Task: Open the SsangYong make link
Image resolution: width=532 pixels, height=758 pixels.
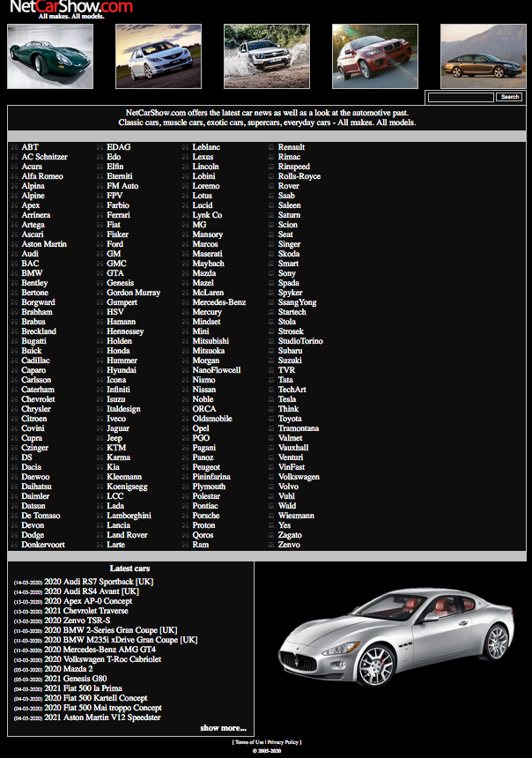Action: click(x=297, y=302)
